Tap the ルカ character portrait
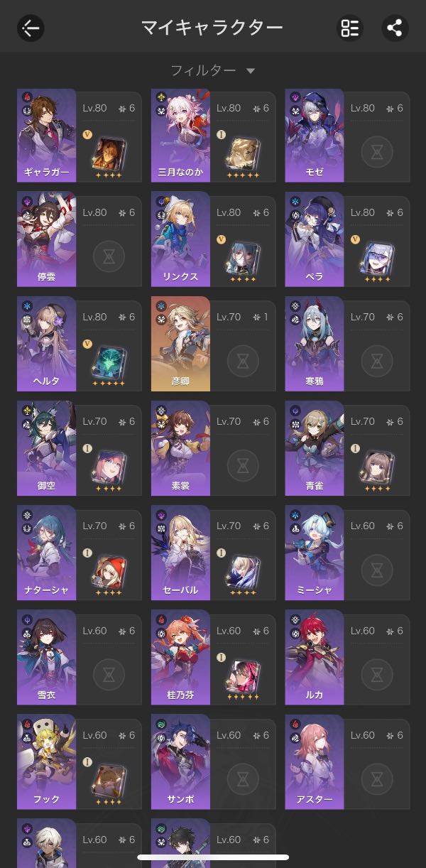This screenshot has height=868, width=426. click(315, 658)
